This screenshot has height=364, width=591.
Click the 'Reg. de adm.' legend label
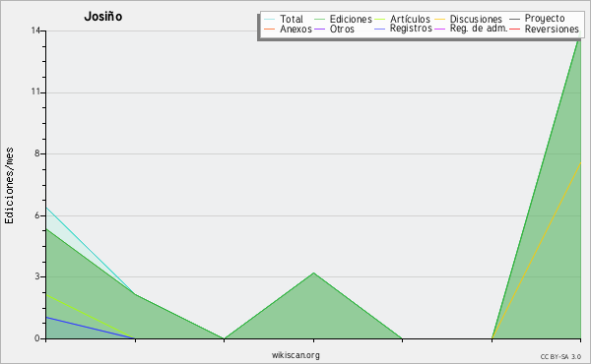point(479,29)
